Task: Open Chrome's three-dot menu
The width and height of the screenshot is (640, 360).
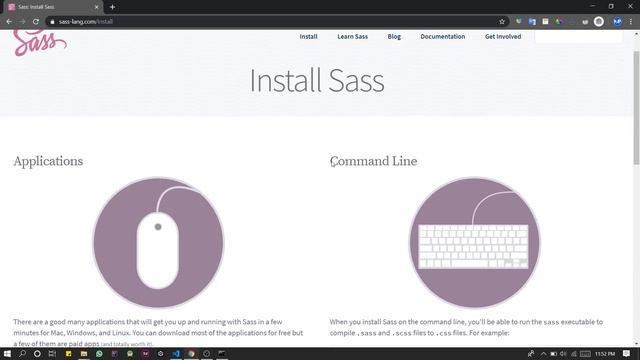Action: [x=631, y=22]
